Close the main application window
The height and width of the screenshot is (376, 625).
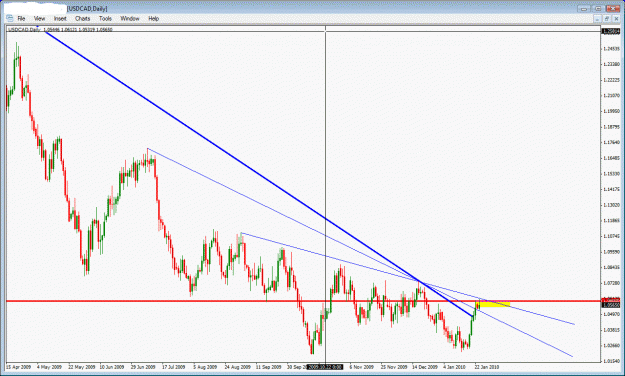[613, 8]
